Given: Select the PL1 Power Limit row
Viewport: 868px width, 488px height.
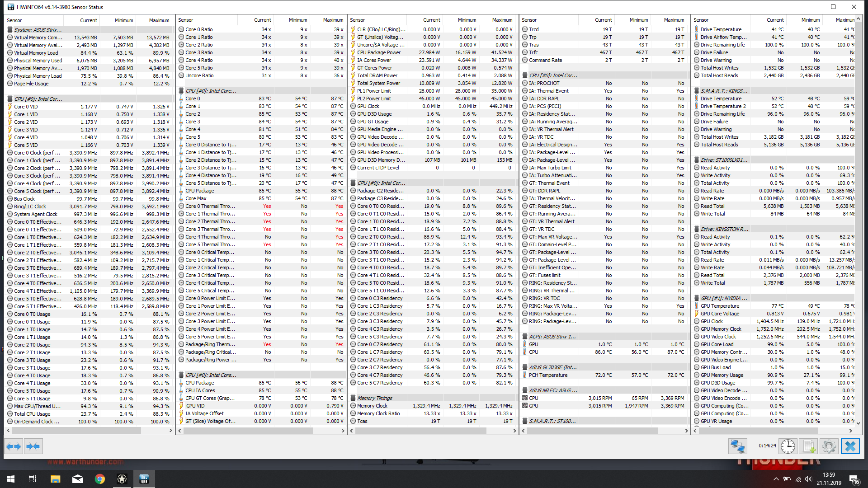Looking at the screenshot, I should [433, 91].
